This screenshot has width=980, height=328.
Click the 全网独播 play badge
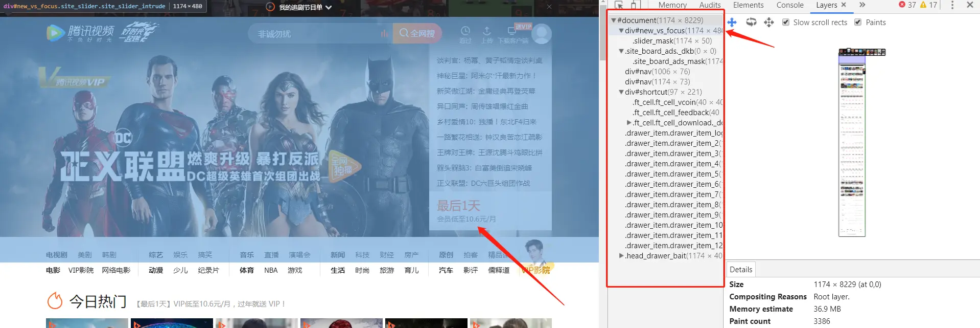pyautogui.click(x=344, y=166)
